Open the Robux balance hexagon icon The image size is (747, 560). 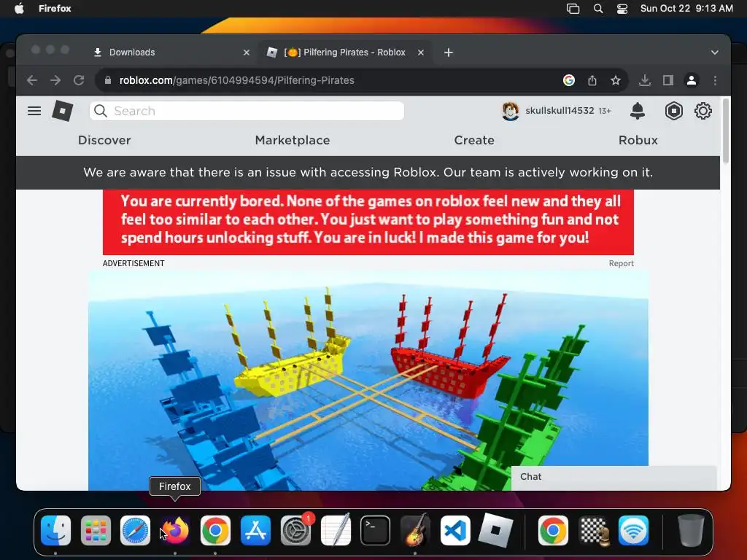coord(673,111)
